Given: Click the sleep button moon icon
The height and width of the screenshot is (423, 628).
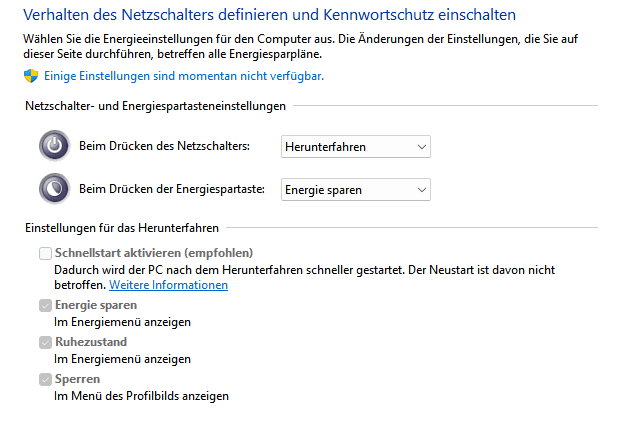Looking at the screenshot, I should click(x=54, y=188).
